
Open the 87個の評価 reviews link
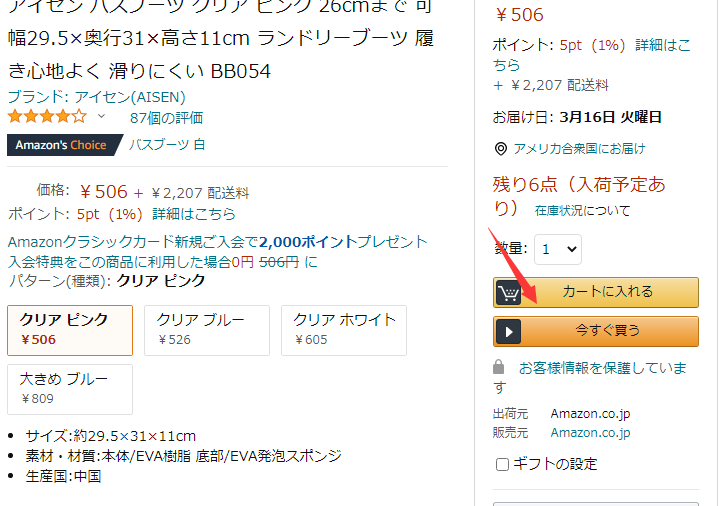pyautogui.click(x=166, y=117)
